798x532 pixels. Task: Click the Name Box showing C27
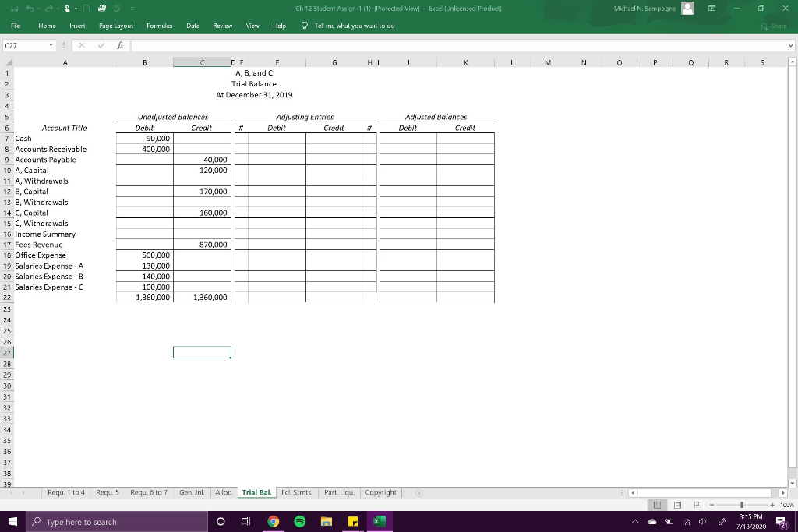click(x=26, y=45)
